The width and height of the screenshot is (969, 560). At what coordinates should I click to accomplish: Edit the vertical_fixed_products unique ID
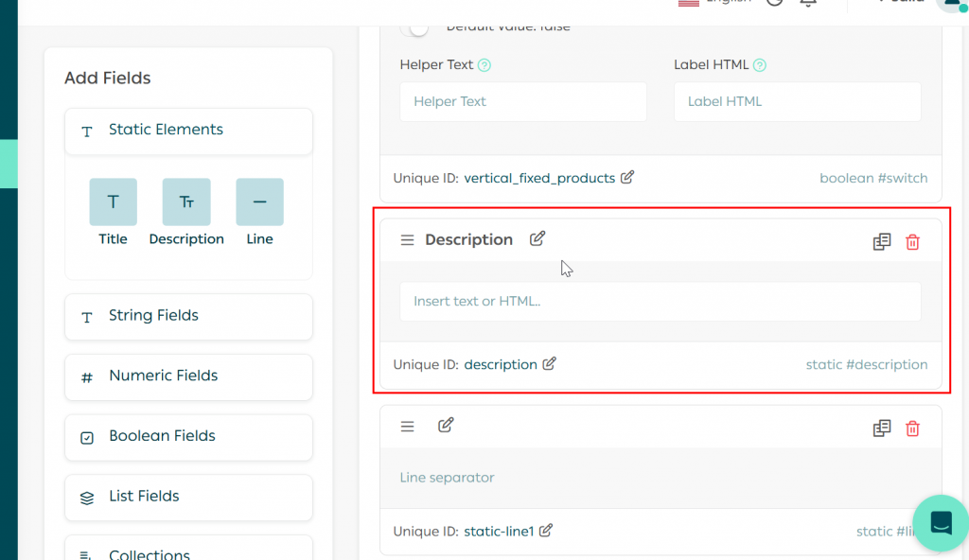[627, 178]
